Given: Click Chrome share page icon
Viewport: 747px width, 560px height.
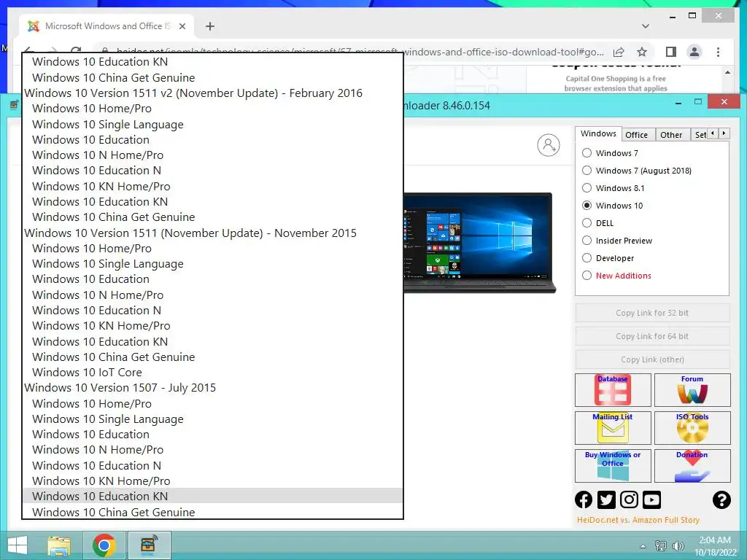Looking at the screenshot, I should tap(619, 52).
